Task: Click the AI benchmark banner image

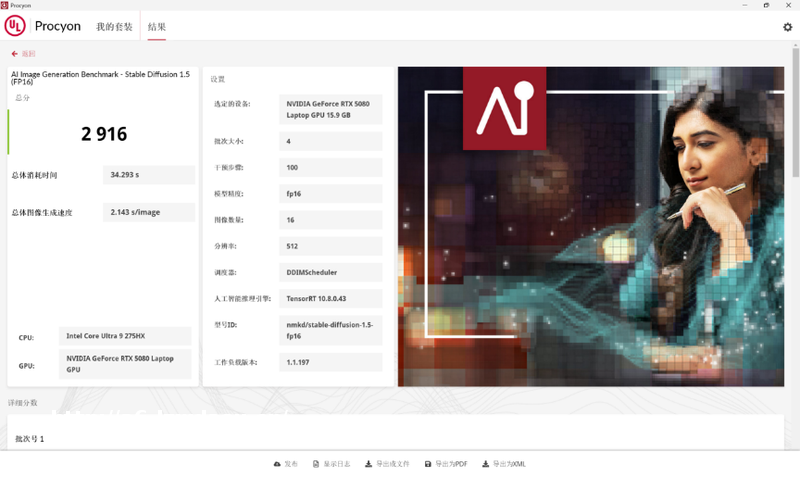Action: [590, 226]
